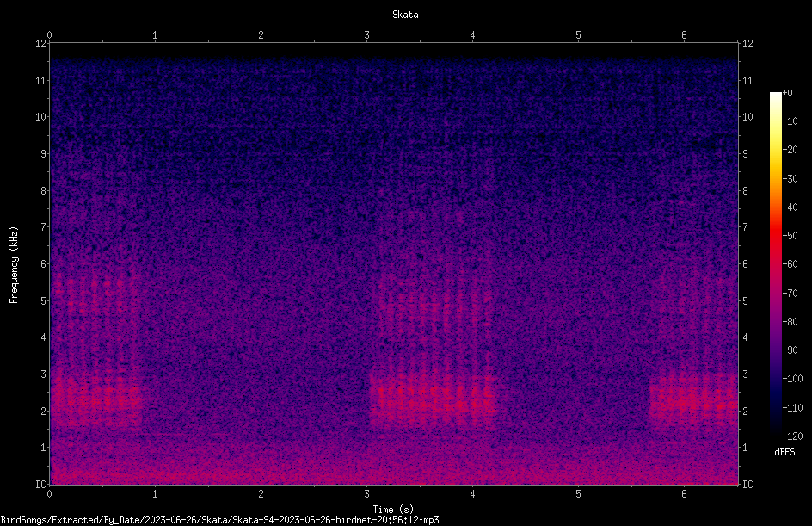The width and height of the screenshot is (812, 526).
Task: Click the dBFS color scale bar
Action: (x=775, y=263)
